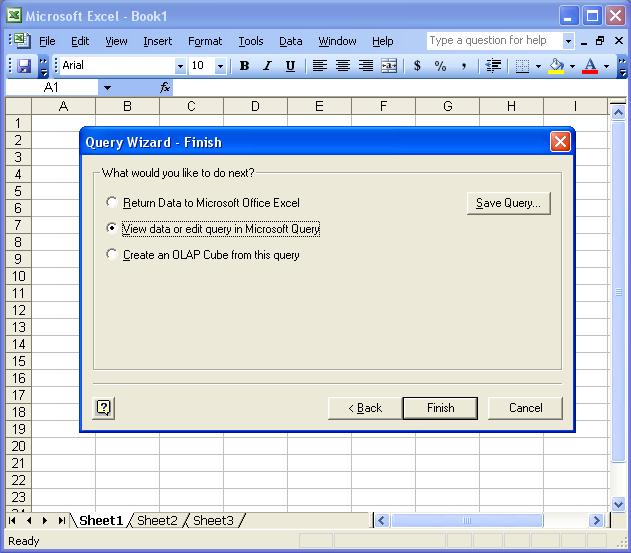Click the Decrease Indent icon

pyautogui.click(x=493, y=66)
